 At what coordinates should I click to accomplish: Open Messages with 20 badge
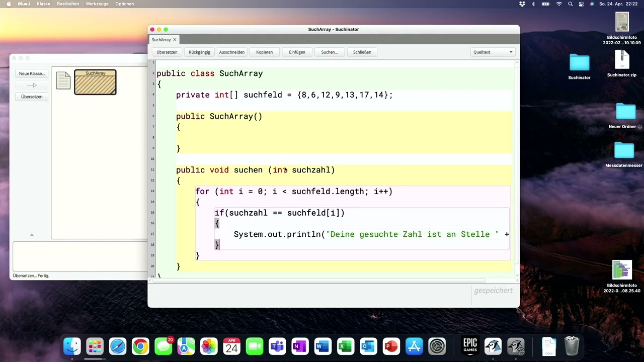pyautogui.click(x=163, y=346)
